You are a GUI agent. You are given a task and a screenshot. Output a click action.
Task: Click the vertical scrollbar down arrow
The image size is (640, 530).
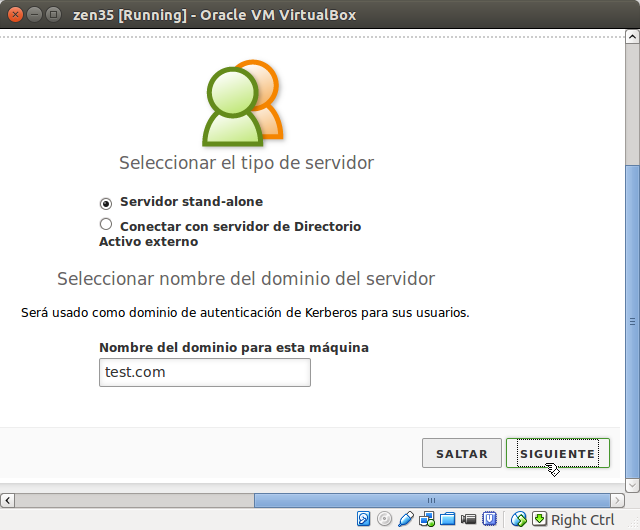point(632,485)
